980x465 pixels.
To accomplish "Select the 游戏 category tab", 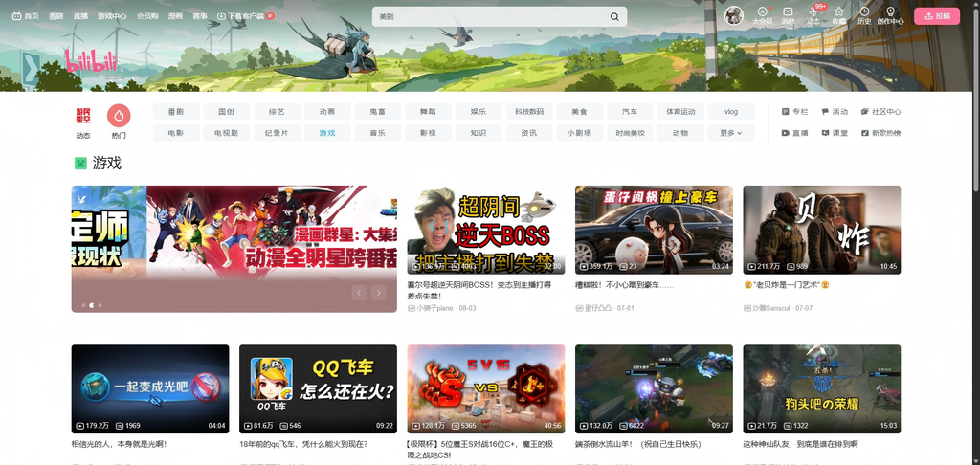I will (327, 133).
